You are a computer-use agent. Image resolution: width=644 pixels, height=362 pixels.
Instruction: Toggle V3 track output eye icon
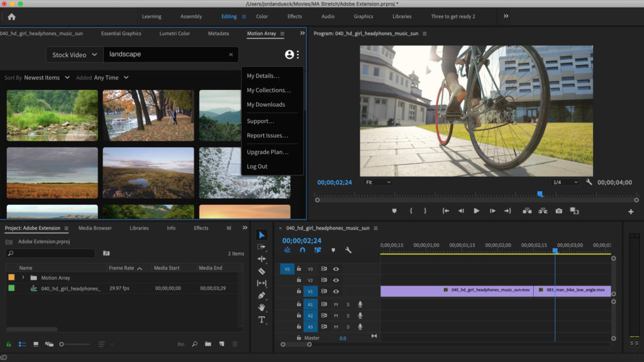click(336, 268)
